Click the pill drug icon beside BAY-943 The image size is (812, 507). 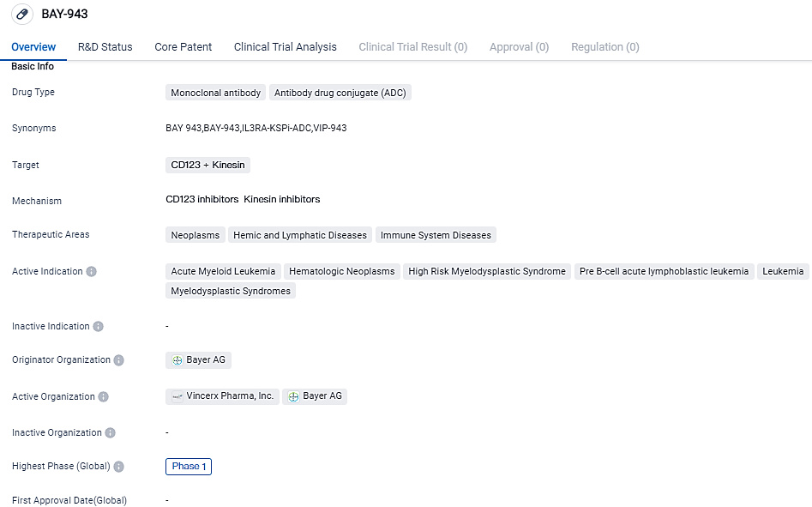pyautogui.click(x=22, y=15)
